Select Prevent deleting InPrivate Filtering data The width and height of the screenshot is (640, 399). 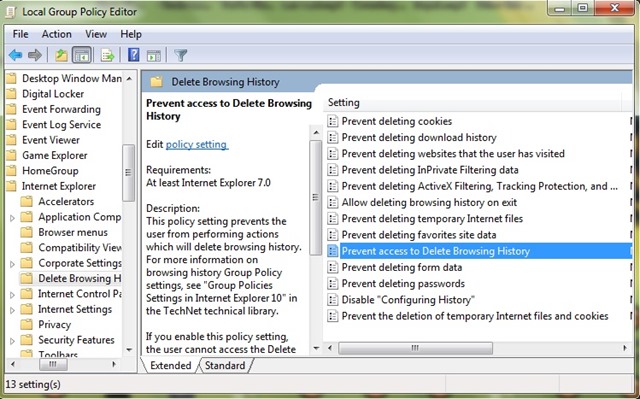[430, 170]
